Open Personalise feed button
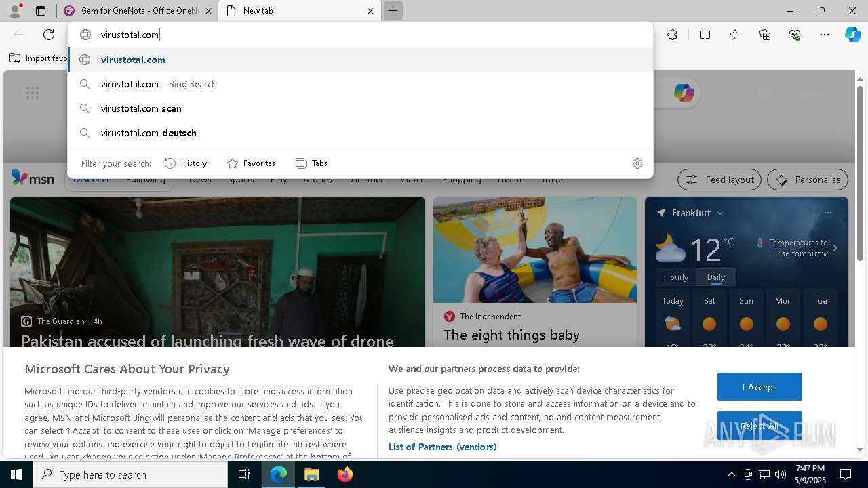 pyautogui.click(x=808, y=180)
